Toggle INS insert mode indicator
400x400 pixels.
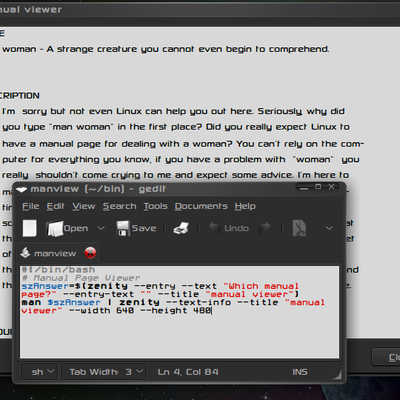point(300,372)
